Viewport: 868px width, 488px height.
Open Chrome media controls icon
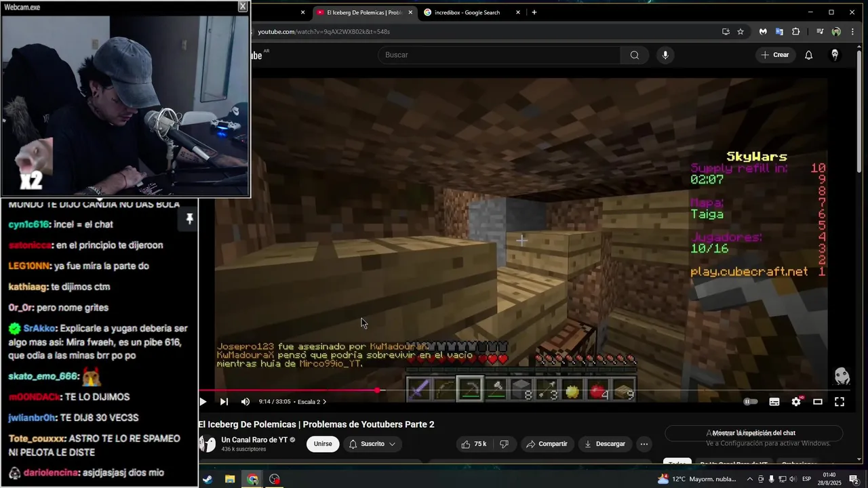tap(820, 32)
